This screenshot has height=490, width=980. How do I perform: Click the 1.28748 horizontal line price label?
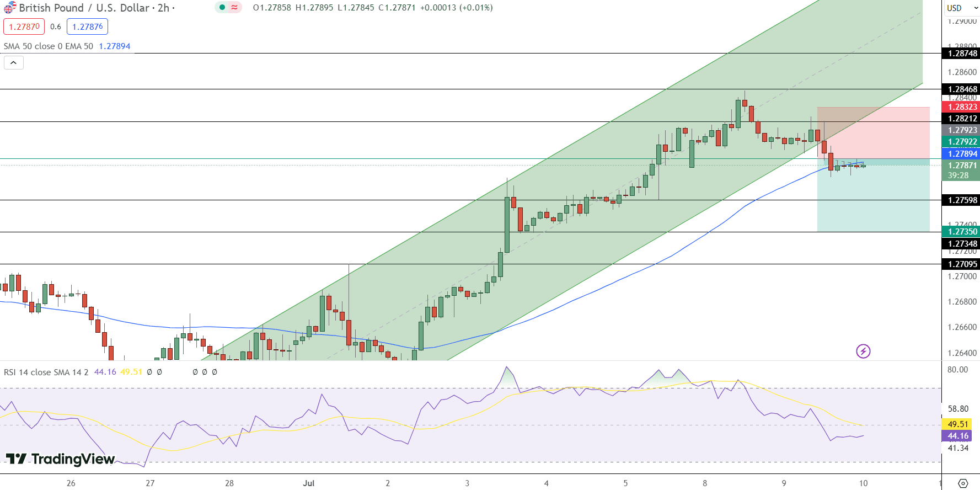962,54
